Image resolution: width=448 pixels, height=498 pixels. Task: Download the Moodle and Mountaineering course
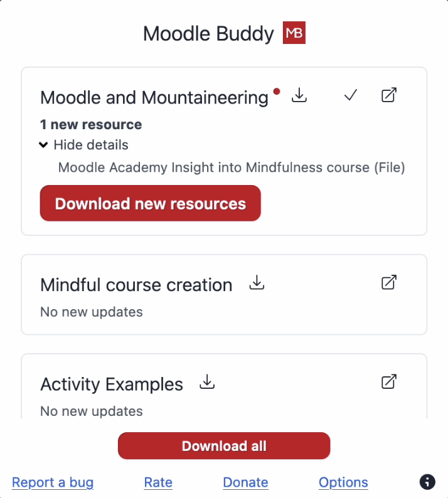coord(299,95)
